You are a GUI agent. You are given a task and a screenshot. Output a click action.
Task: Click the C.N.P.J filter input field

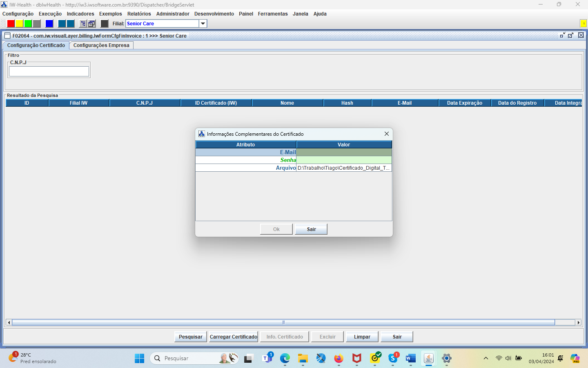point(49,72)
